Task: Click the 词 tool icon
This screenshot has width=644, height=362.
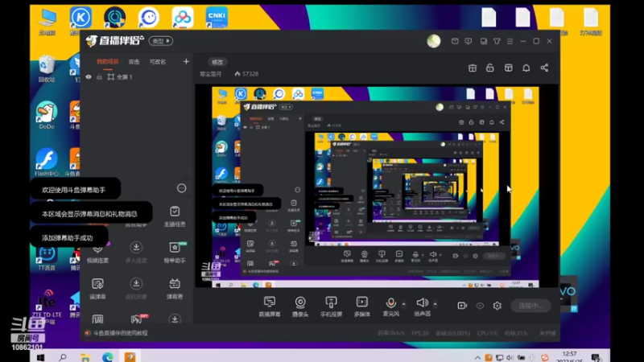Action: point(97,319)
